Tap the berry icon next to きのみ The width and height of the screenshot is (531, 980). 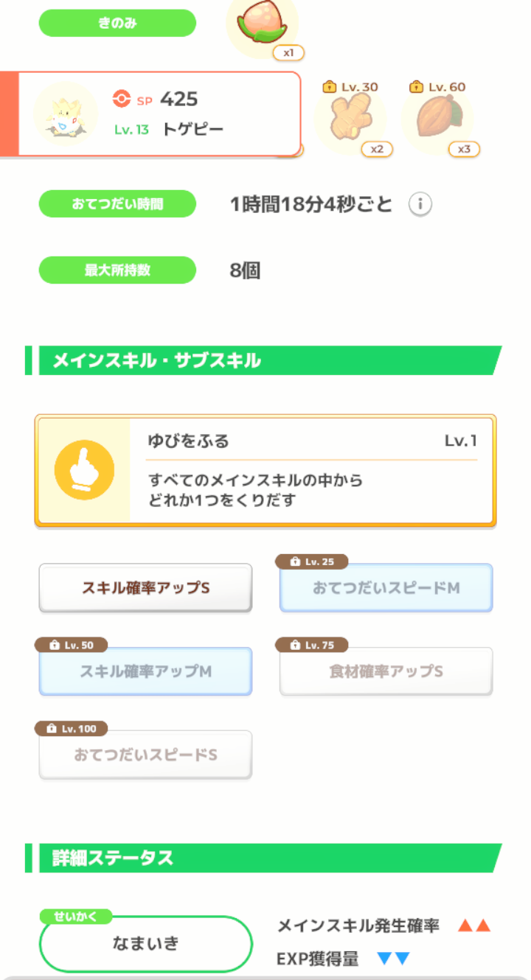262,26
